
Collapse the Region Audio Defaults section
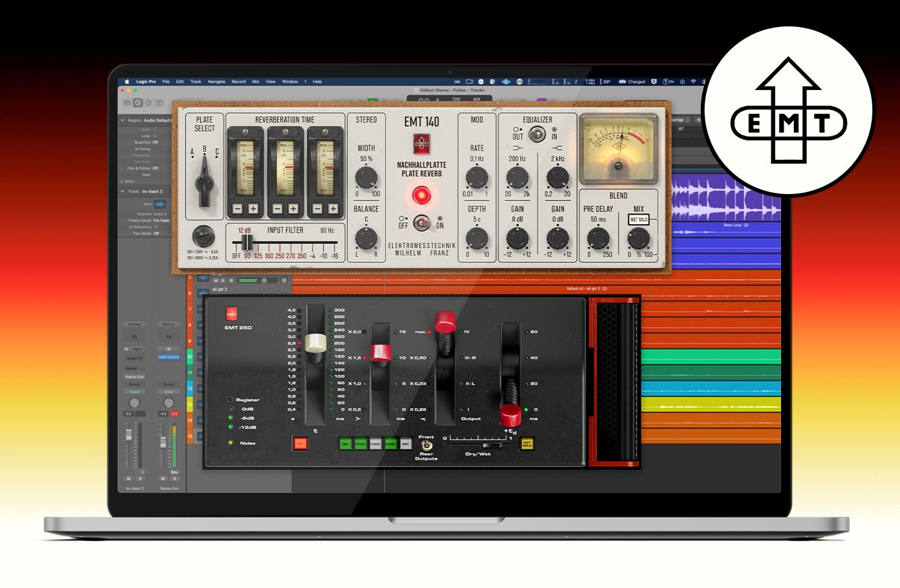tap(122, 120)
